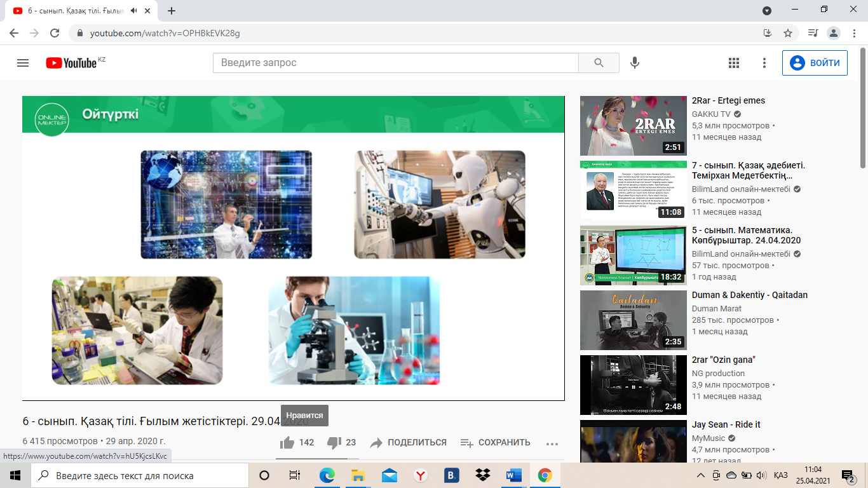The image size is (868, 488).
Task: Select the 6 - сынып YouTube tab
Action: tap(83, 11)
